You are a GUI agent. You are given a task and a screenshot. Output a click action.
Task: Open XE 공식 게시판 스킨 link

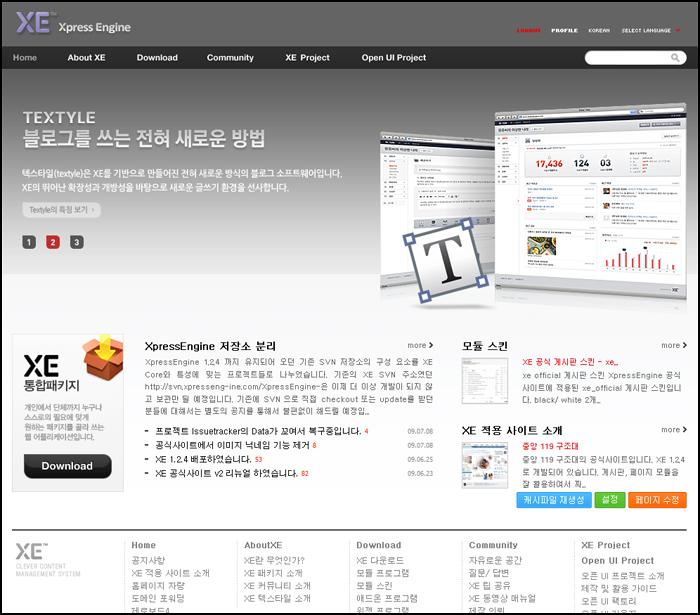570,362
